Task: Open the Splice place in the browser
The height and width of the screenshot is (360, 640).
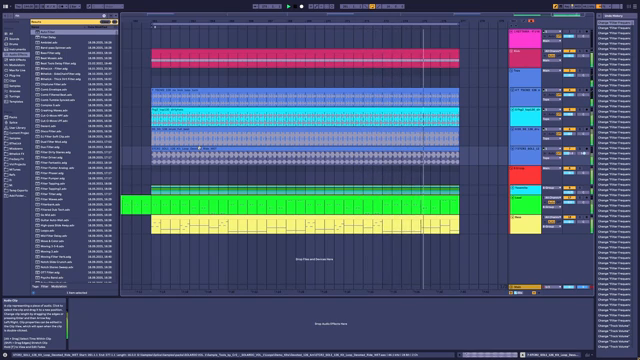Action: click(13, 122)
